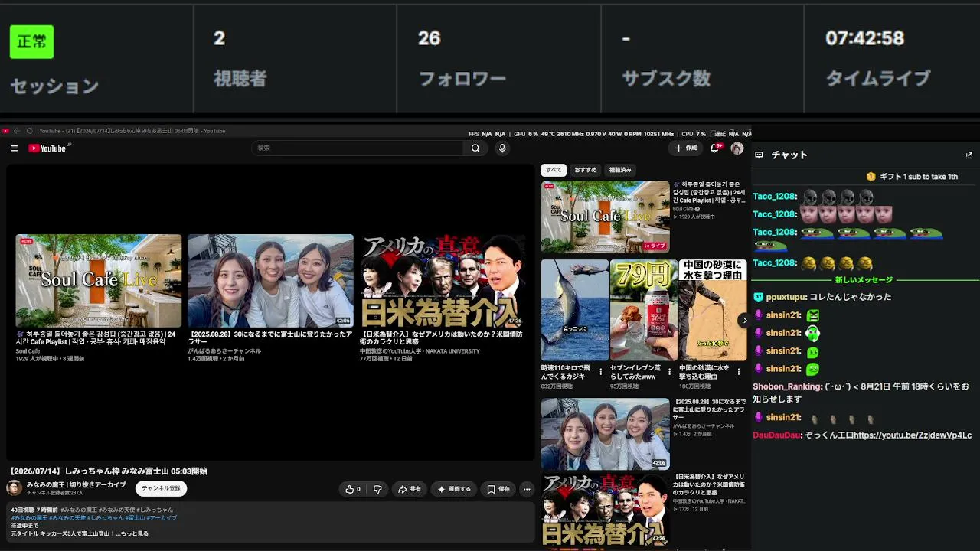980x551 pixels.
Task: Open sidebar アメリカの真意 thumbnail at bottom
Action: pos(605,509)
